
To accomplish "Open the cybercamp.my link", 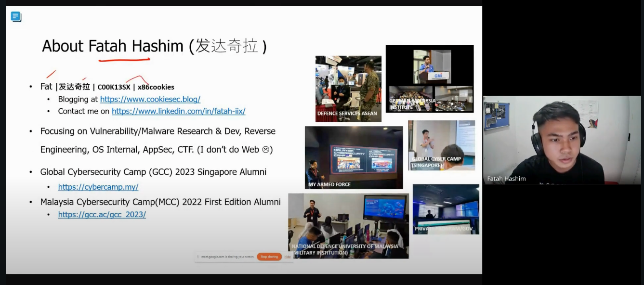I will coord(98,187).
